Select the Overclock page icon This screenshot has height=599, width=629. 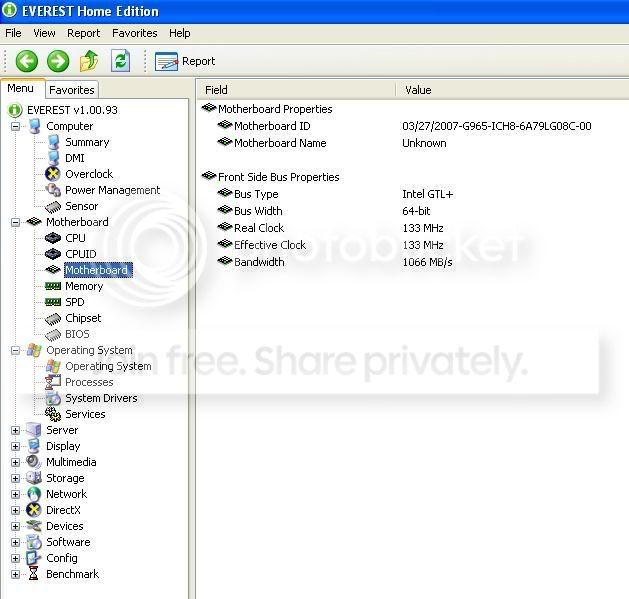coord(53,174)
